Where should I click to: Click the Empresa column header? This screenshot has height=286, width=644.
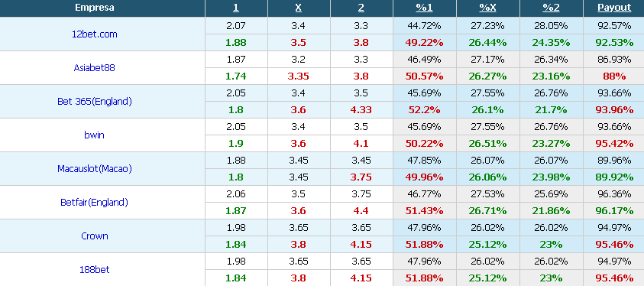(95, 8)
